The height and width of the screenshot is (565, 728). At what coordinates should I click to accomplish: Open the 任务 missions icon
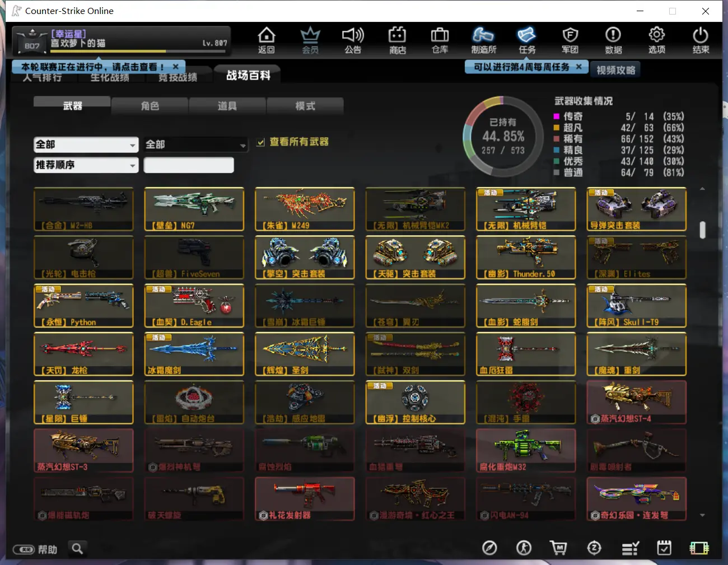pos(527,40)
